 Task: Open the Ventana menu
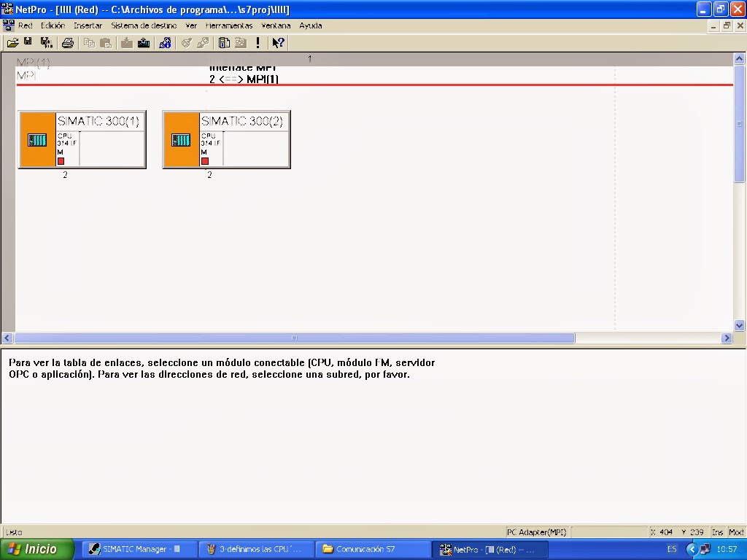click(x=276, y=26)
